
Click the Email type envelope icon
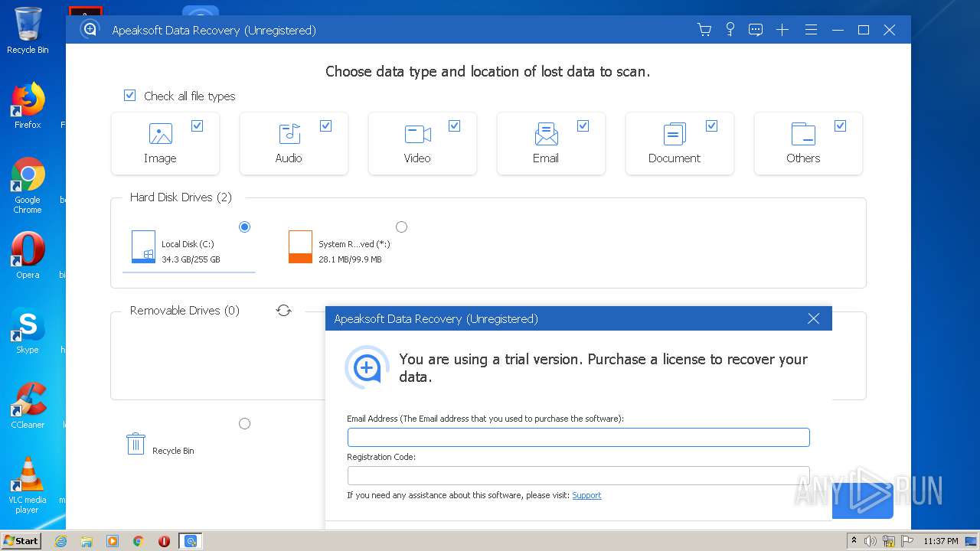click(546, 134)
